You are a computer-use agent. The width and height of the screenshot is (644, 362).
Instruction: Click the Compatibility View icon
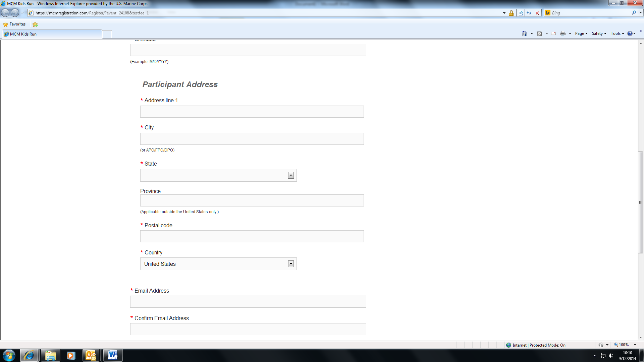click(521, 13)
